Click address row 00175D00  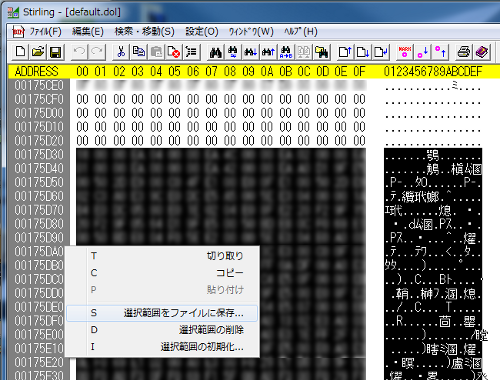[x=39, y=113]
